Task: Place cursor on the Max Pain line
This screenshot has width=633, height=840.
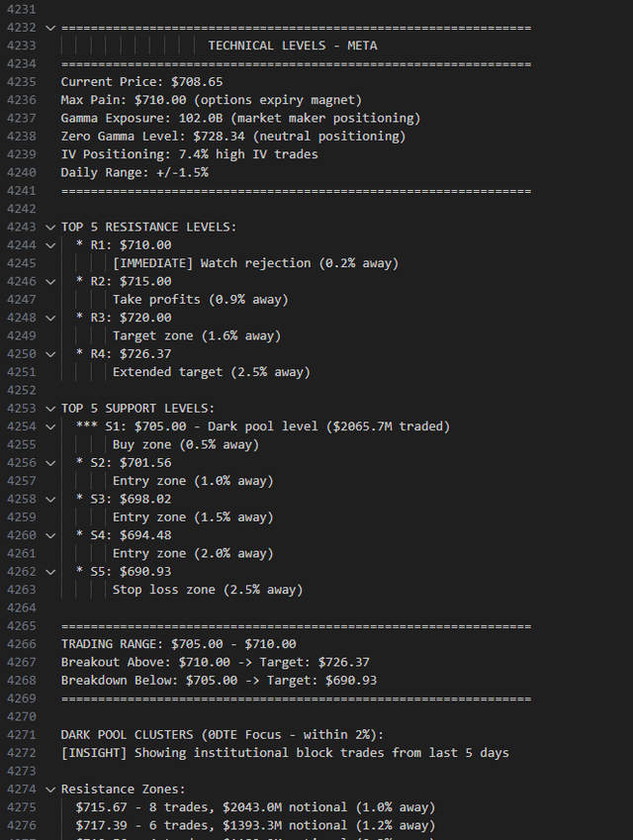Action: 212,100
